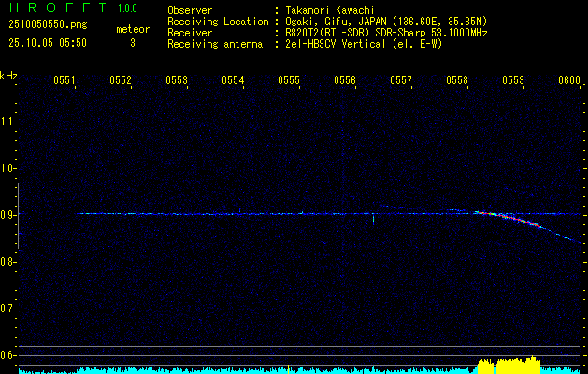
Task: Select the version number 1.0.0
Action: (x=127, y=8)
